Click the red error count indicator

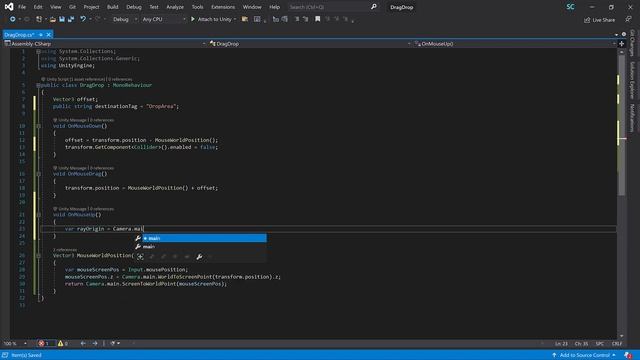pyautogui.click(x=44, y=343)
